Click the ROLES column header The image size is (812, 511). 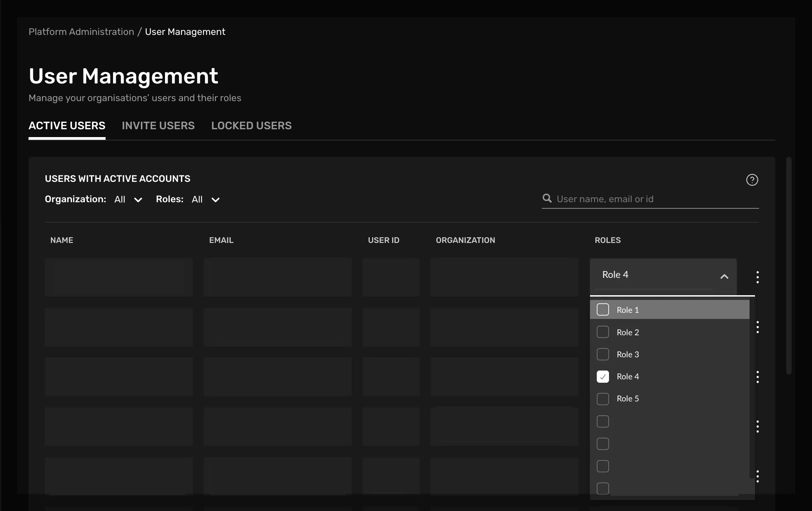(608, 240)
